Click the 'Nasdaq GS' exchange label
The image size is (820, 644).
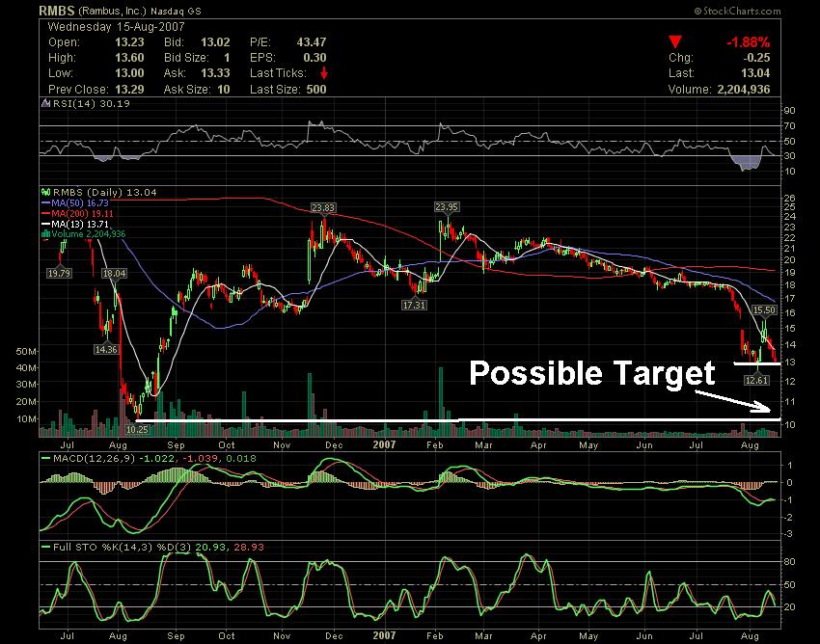(176, 11)
